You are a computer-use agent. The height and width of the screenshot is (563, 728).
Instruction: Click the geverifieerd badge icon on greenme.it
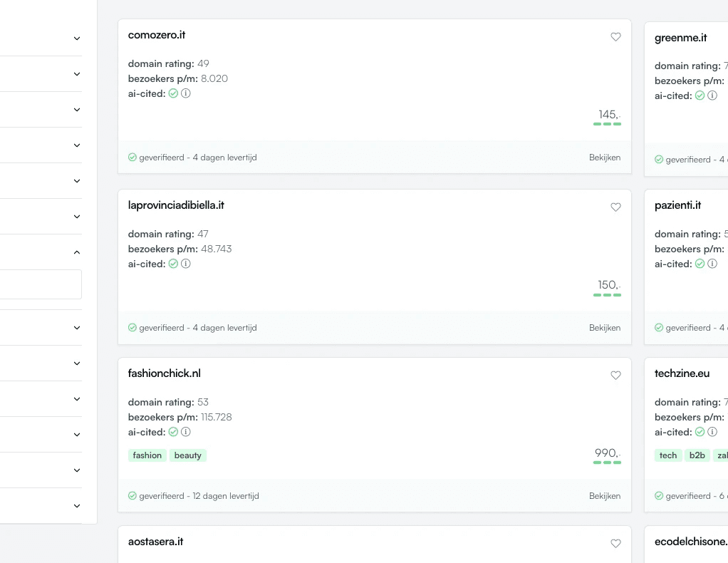[x=659, y=160]
